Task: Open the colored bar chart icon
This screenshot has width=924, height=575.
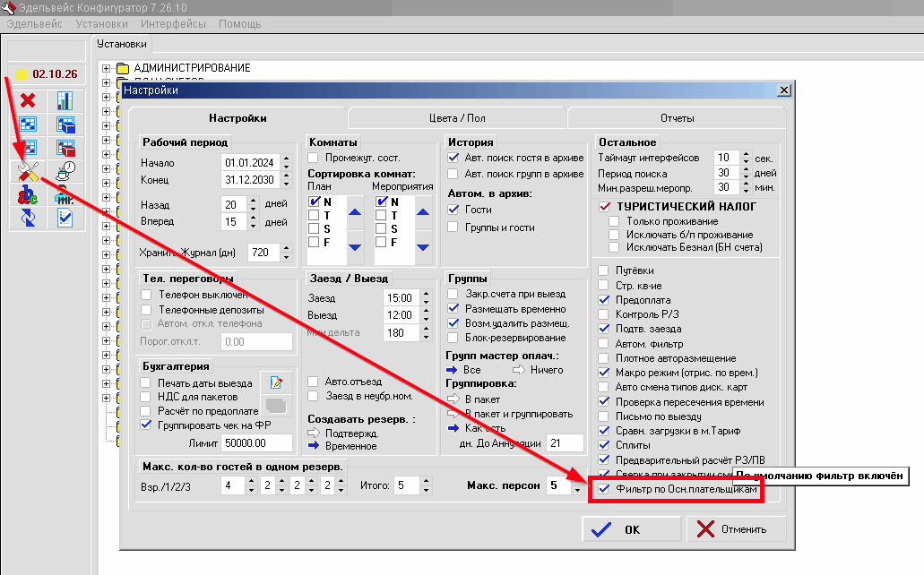Action: [x=65, y=100]
